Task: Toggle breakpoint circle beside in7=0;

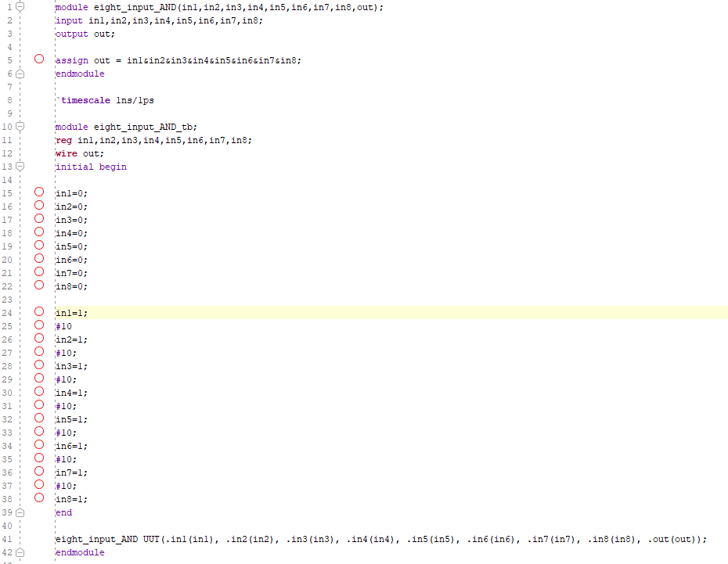Action: [39, 271]
